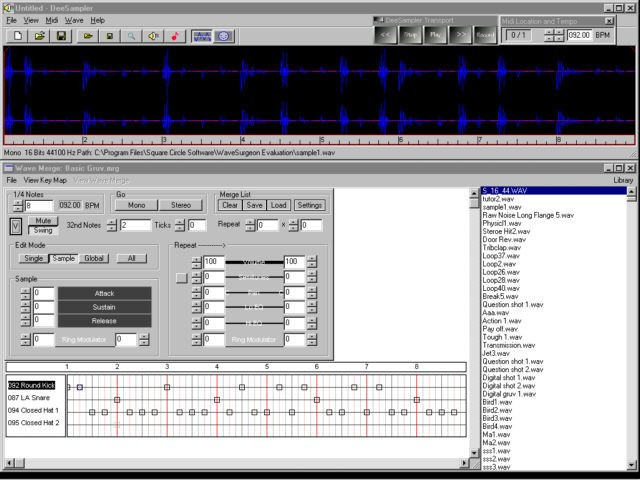Screen dimensions: 640x480
Task: Click the Sustain envelope bar
Action: point(104,307)
